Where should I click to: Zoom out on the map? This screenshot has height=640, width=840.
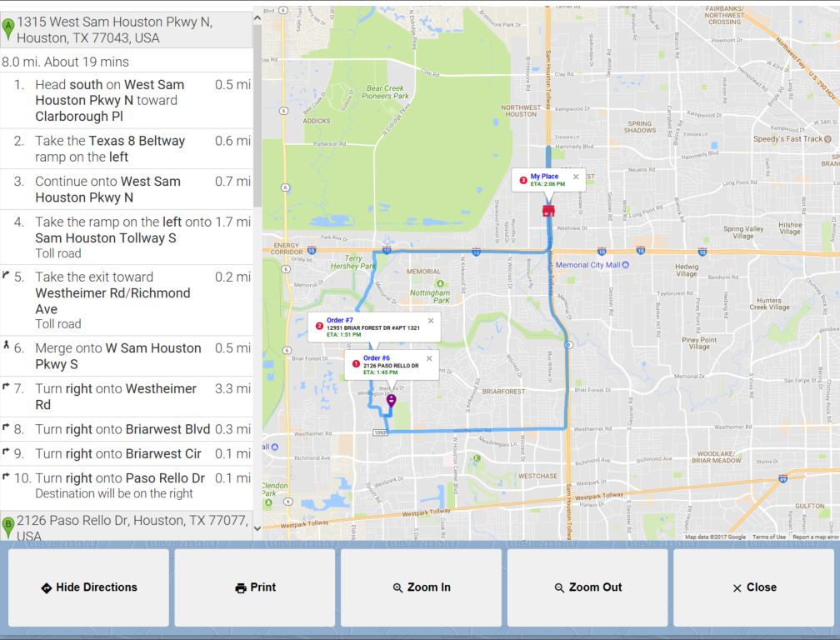[587, 587]
